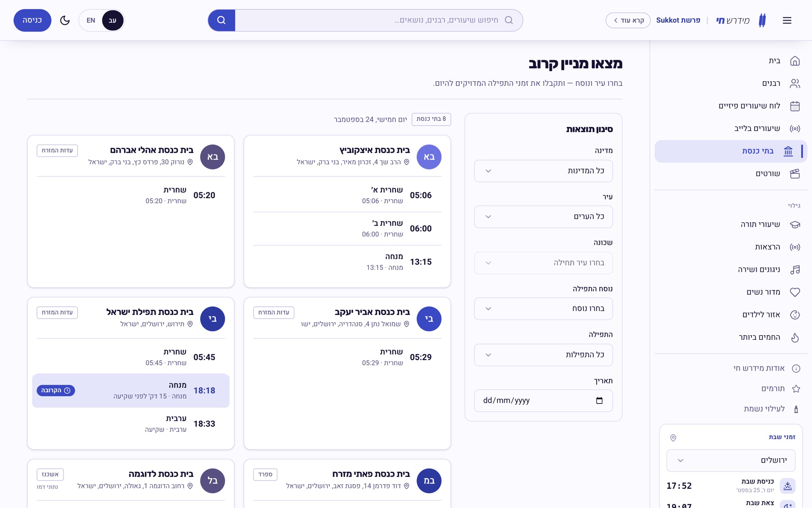812x508 pixels.
Task: Open רבנים rabbis sidebar item
Action: [x=731, y=83]
